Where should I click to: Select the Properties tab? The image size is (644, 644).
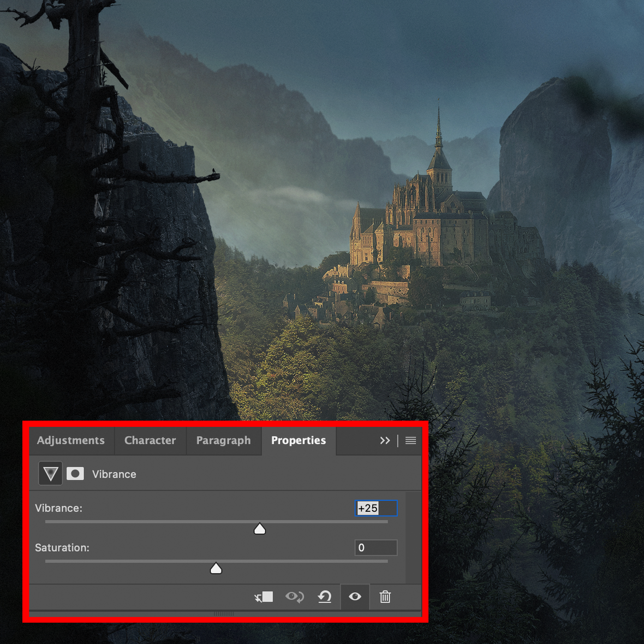[x=299, y=440]
